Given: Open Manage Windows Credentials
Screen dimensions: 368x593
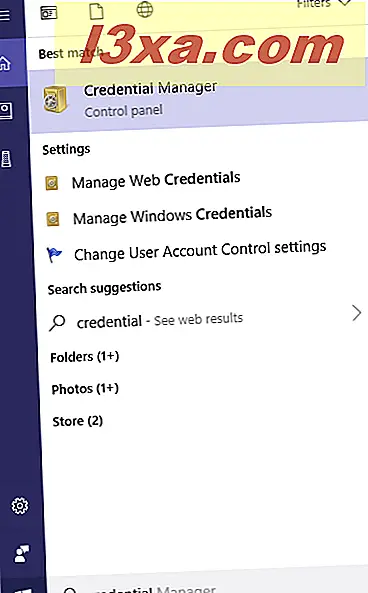Looking at the screenshot, I should (172, 216).
